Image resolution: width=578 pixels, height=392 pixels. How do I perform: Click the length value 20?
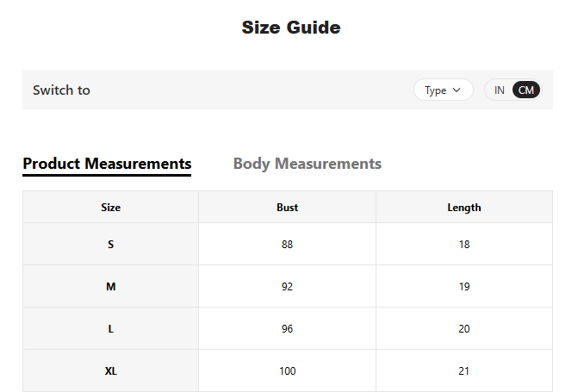(x=464, y=328)
